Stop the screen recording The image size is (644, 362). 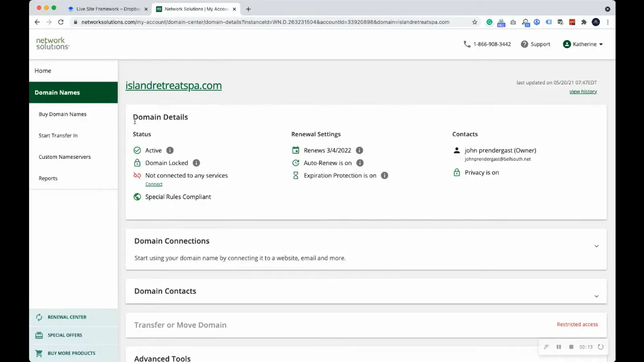571,347
